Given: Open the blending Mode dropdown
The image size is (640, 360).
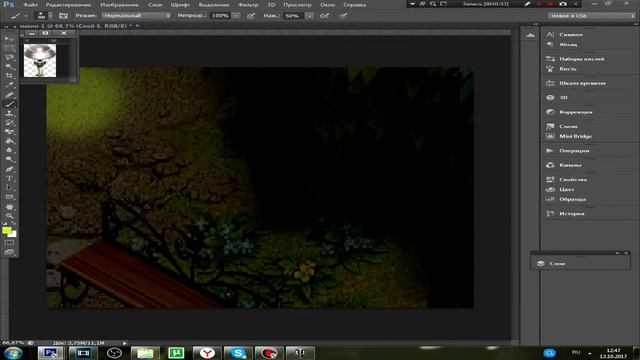Looking at the screenshot, I should pos(136,16).
